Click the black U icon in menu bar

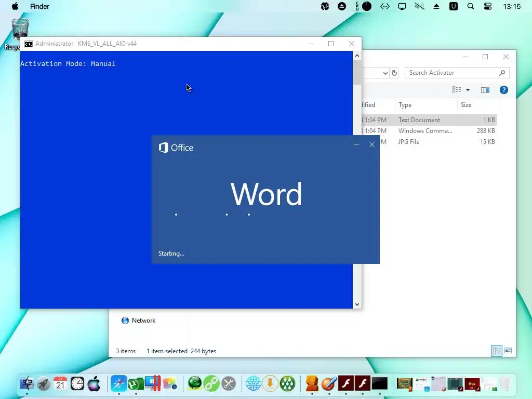point(453,6)
